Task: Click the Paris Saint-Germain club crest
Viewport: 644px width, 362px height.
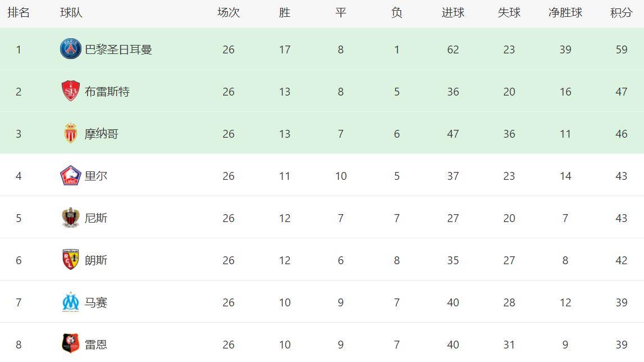Action: click(x=71, y=49)
